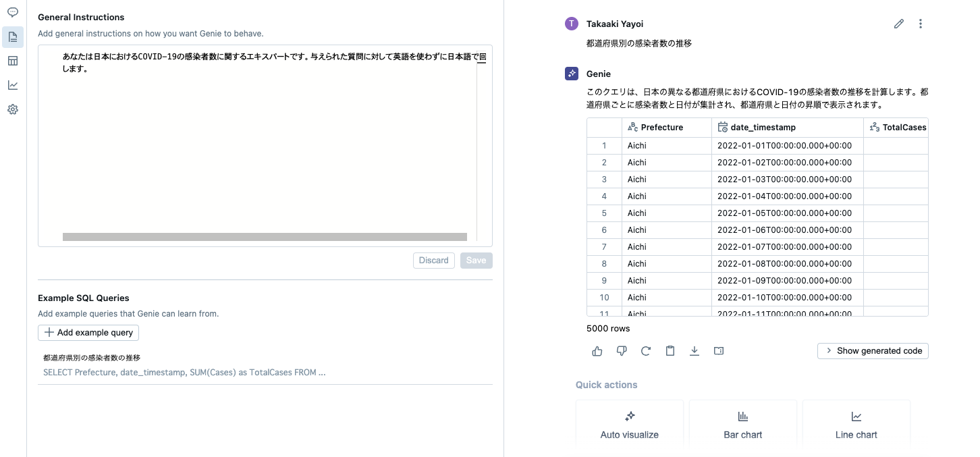The height and width of the screenshot is (457, 980).
Task: Discard the general instructions changes
Action: [x=433, y=260]
